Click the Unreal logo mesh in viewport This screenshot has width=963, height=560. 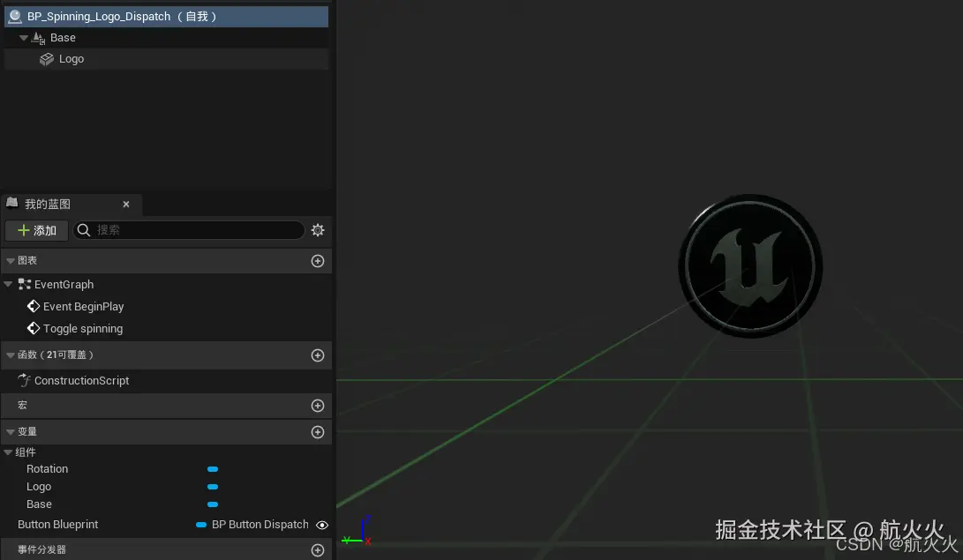tap(750, 266)
